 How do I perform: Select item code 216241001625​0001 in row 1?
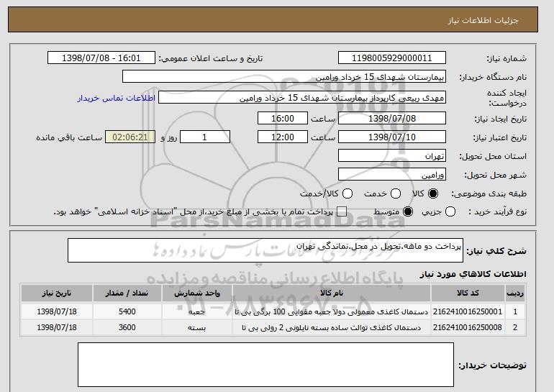pos(468,311)
